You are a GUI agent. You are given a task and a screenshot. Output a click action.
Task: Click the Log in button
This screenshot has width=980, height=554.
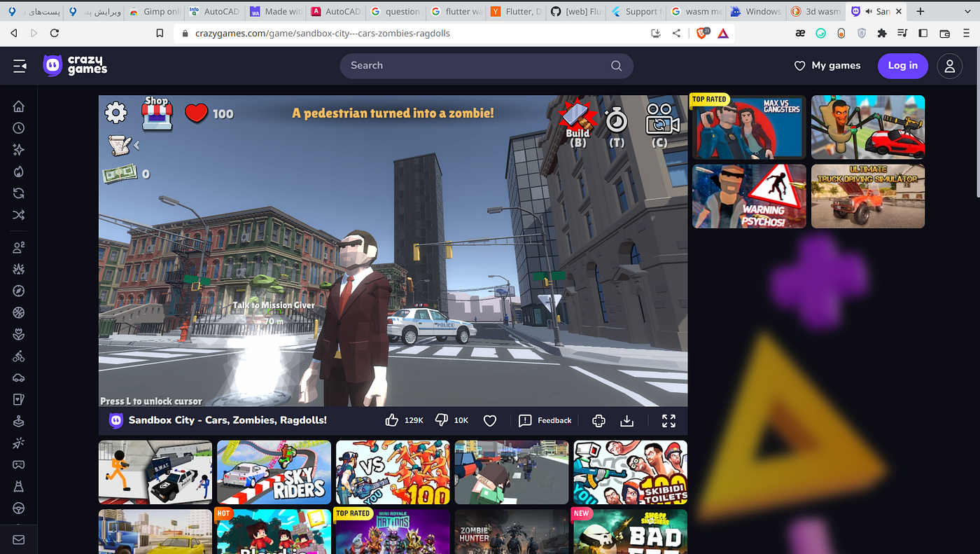pyautogui.click(x=902, y=66)
